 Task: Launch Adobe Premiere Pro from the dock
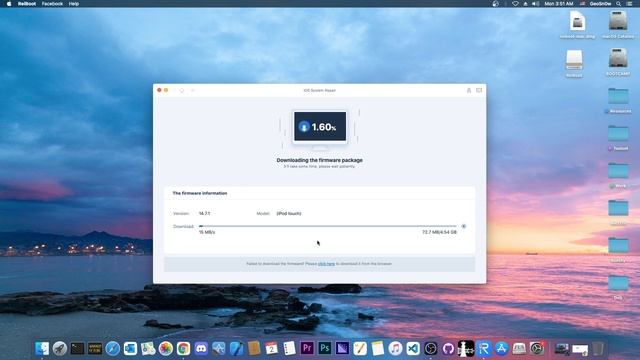click(307, 348)
